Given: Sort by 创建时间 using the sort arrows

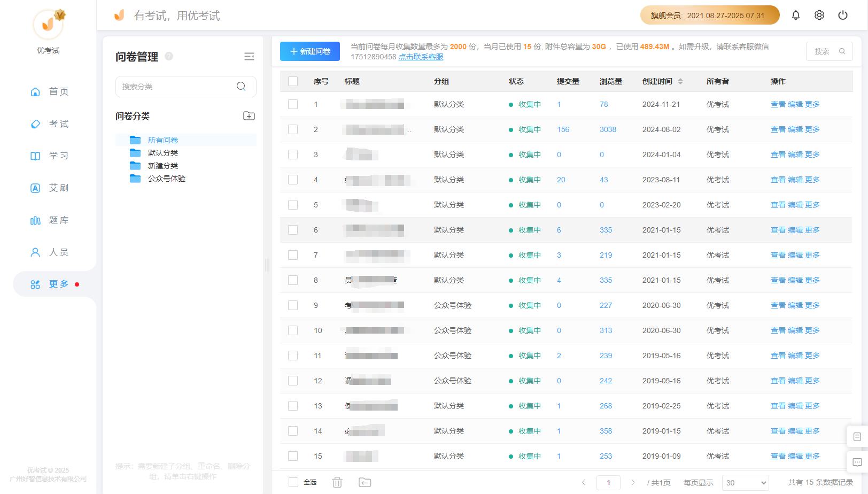Looking at the screenshot, I should 680,81.
